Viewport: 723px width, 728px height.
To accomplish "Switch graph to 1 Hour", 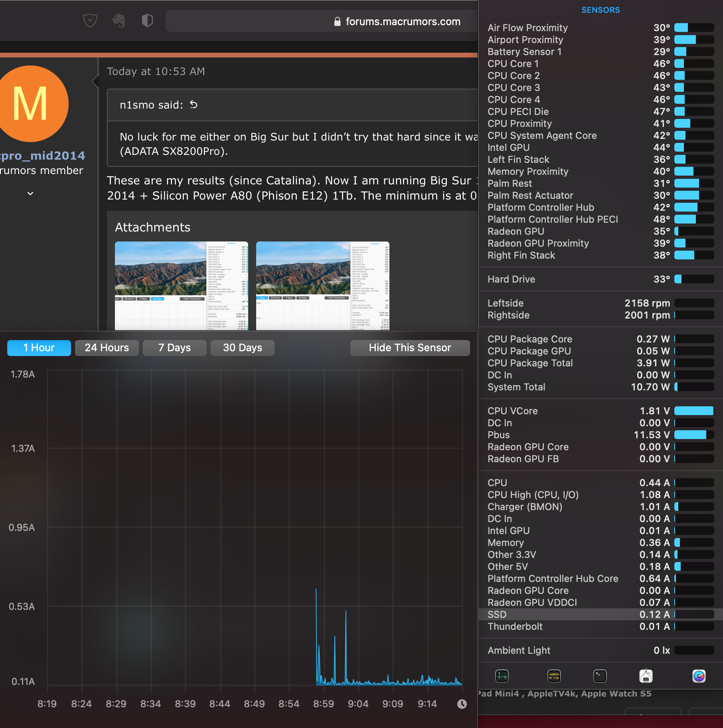I will [39, 348].
